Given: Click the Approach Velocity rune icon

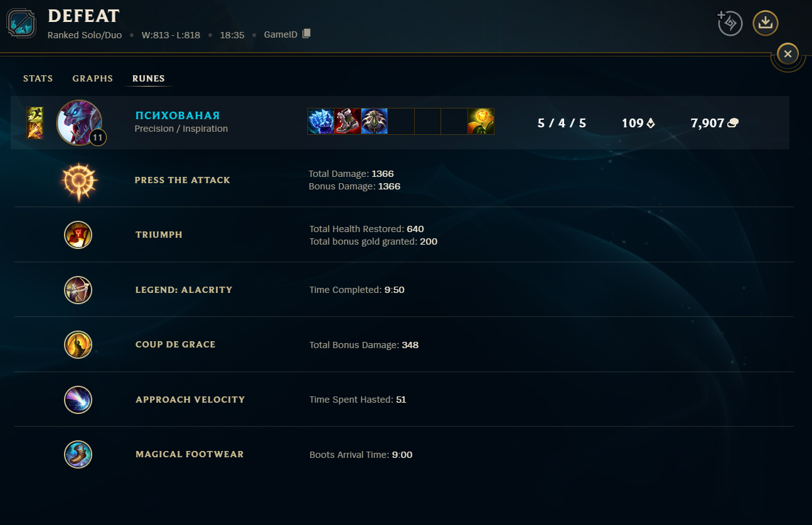Looking at the screenshot, I should pos(78,400).
